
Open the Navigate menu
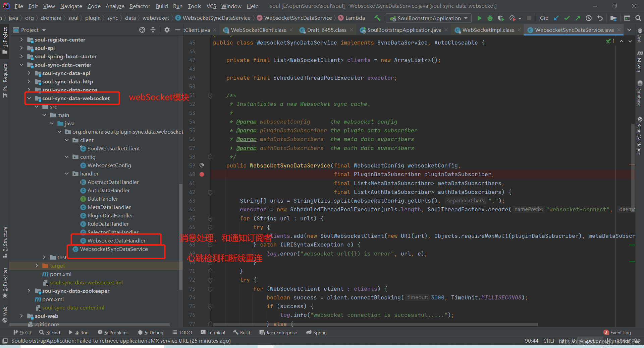[x=71, y=6]
